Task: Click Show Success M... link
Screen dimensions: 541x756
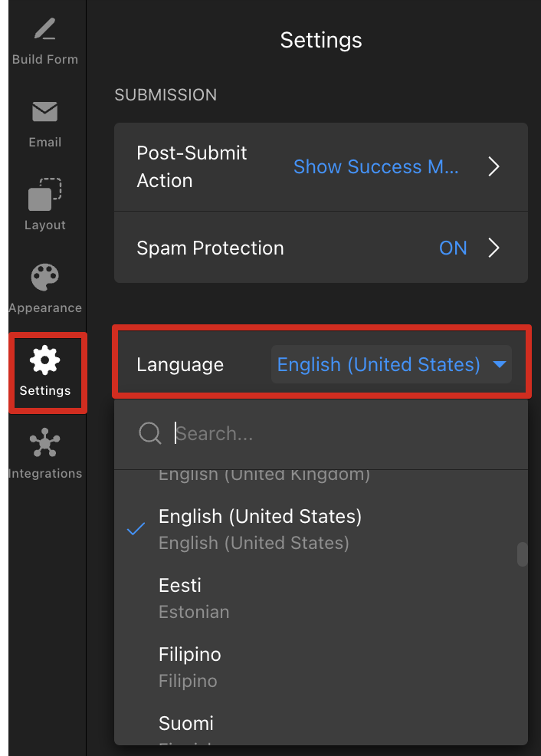Action: pyautogui.click(x=375, y=167)
